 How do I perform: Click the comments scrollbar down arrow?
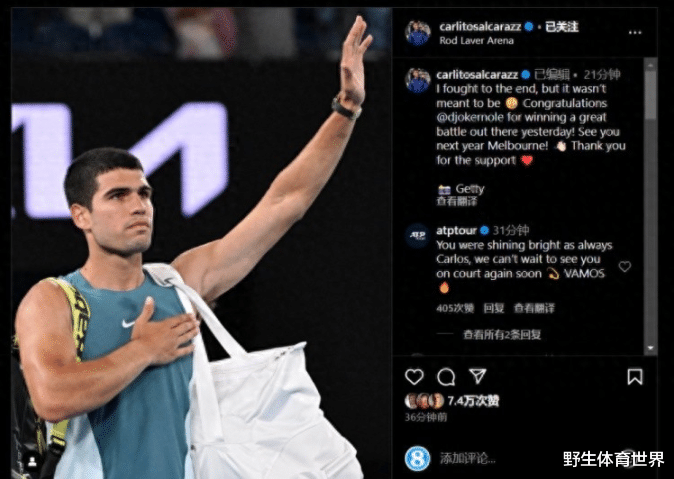pyautogui.click(x=650, y=348)
